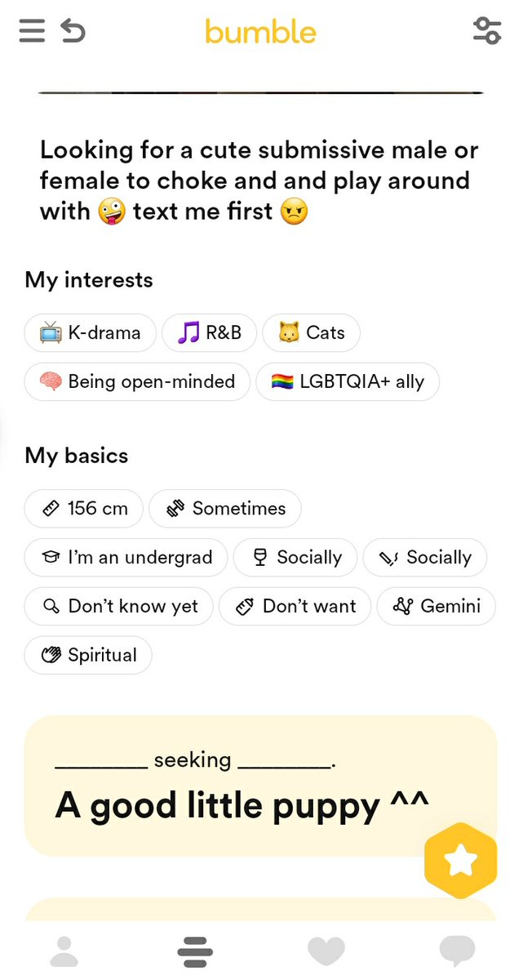The height and width of the screenshot is (980, 523).
Task: Tap the LGBTQIA+ ally badge
Action: point(348,381)
